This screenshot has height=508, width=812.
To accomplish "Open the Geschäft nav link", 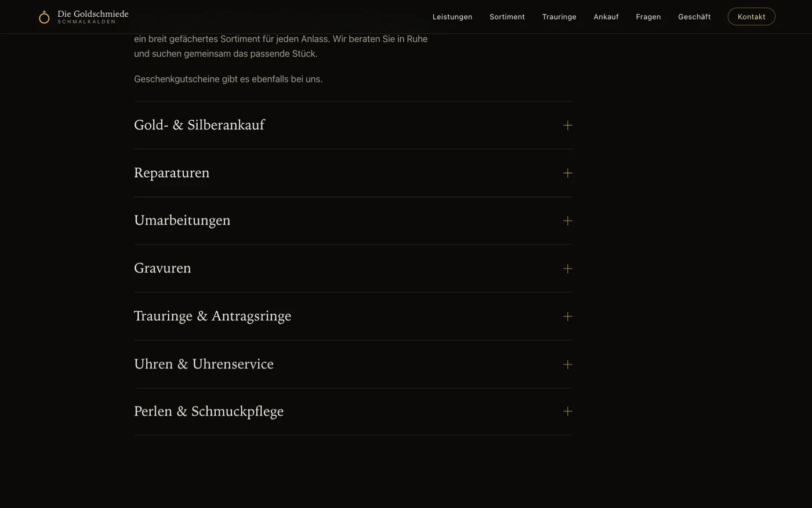I will tap(694, 17).
